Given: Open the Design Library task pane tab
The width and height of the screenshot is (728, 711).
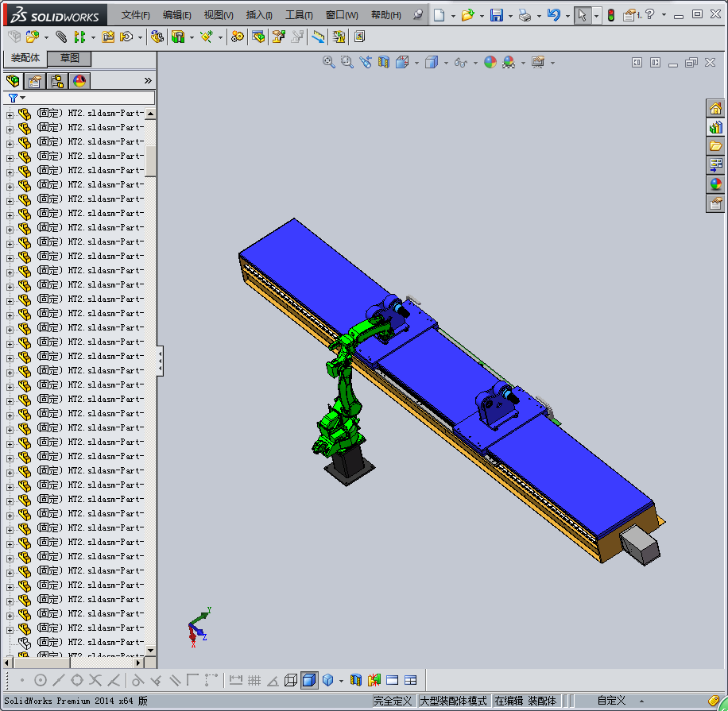Looking at the screenshot, I should click(715, 127).
